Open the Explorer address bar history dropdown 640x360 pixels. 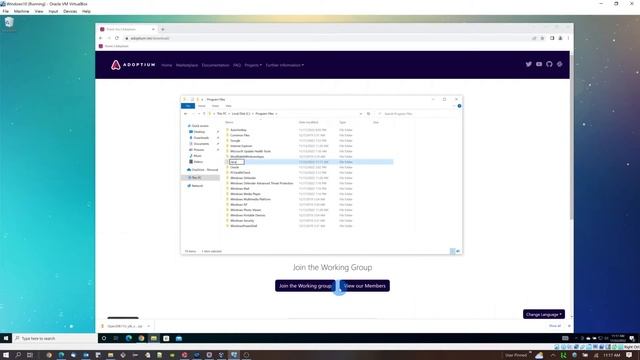tap(361, 113)
